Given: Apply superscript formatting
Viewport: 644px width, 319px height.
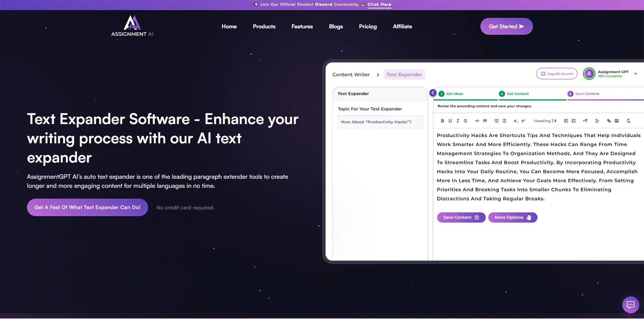Looking at the screenshot, I should click(524, 121).
